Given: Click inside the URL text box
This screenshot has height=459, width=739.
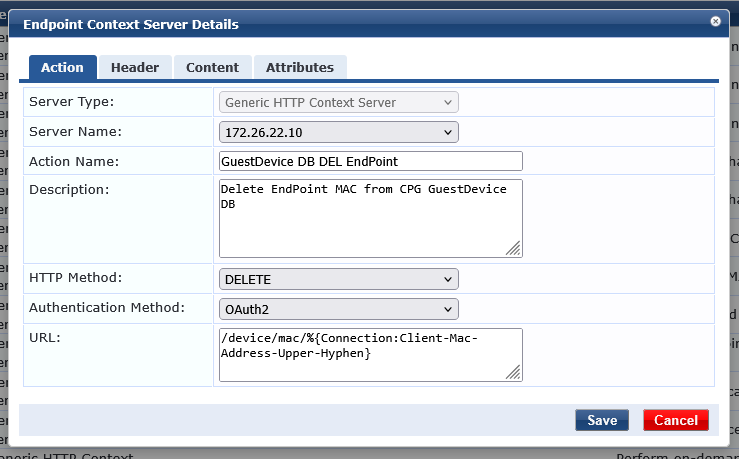Looking at the screenshot, I should click(370, 355).
